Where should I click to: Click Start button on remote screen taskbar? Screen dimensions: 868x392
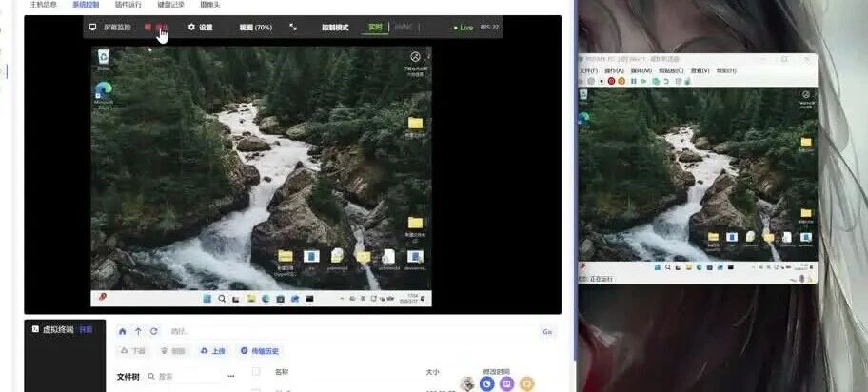(207, 299)
